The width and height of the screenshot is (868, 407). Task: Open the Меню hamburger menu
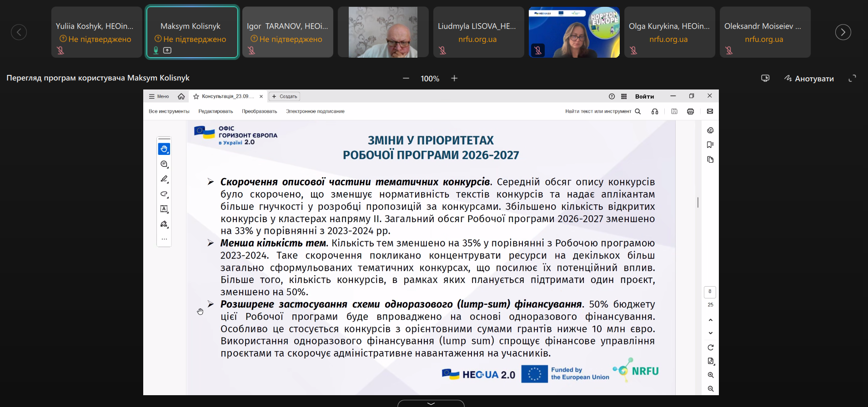click(x=159, y=96)
